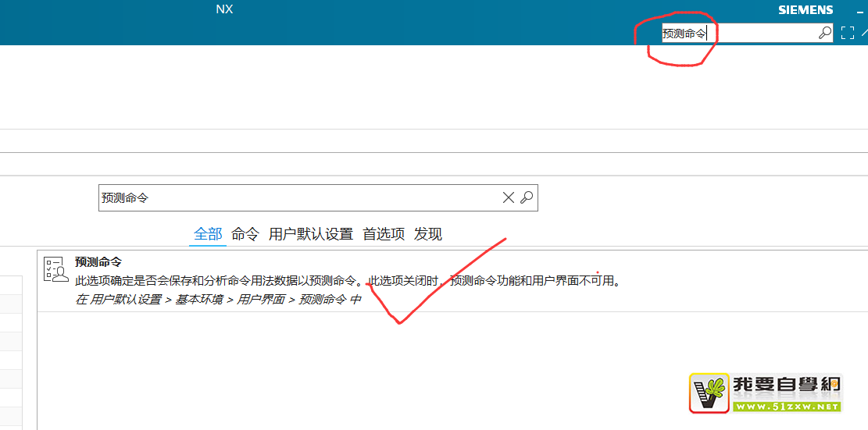Select the 首选项 tab
This screenshot has height=430, width=868.
(384, 234)
